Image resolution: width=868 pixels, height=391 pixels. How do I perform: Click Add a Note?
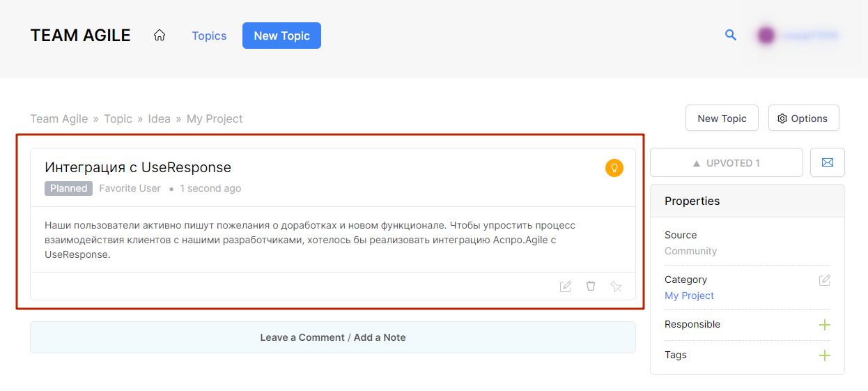(380, 337)
